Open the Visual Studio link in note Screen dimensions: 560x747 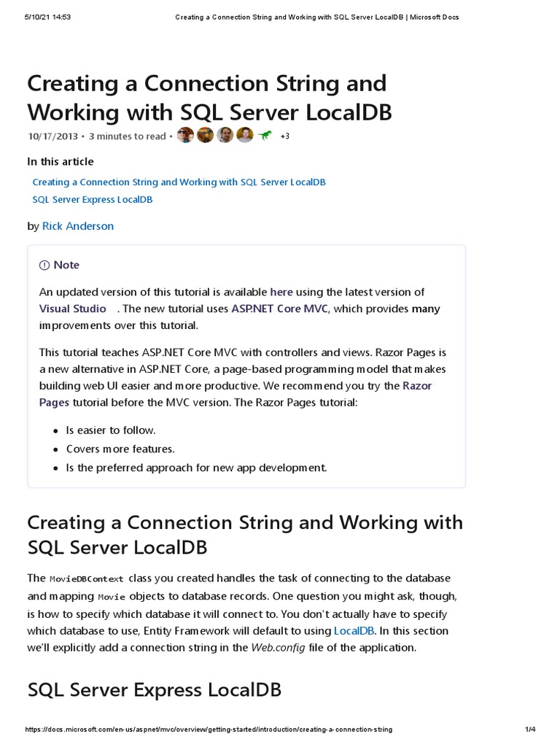pos(72,309)
